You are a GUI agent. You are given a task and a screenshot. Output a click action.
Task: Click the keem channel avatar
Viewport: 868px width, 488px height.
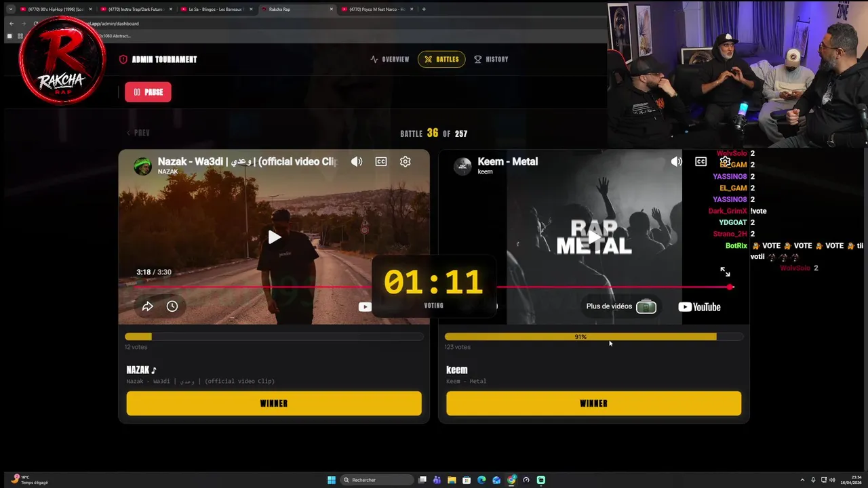pos(462,166)
